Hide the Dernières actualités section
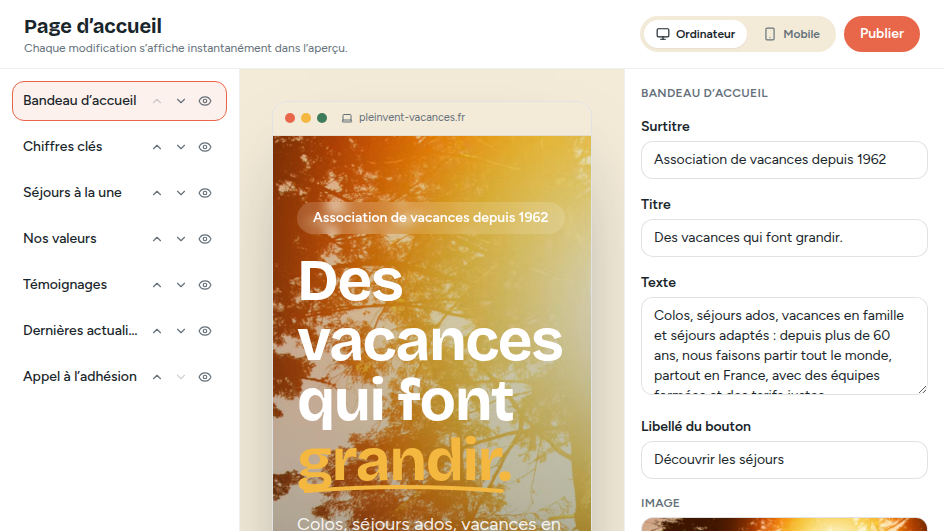 click(x=205, y=331)
